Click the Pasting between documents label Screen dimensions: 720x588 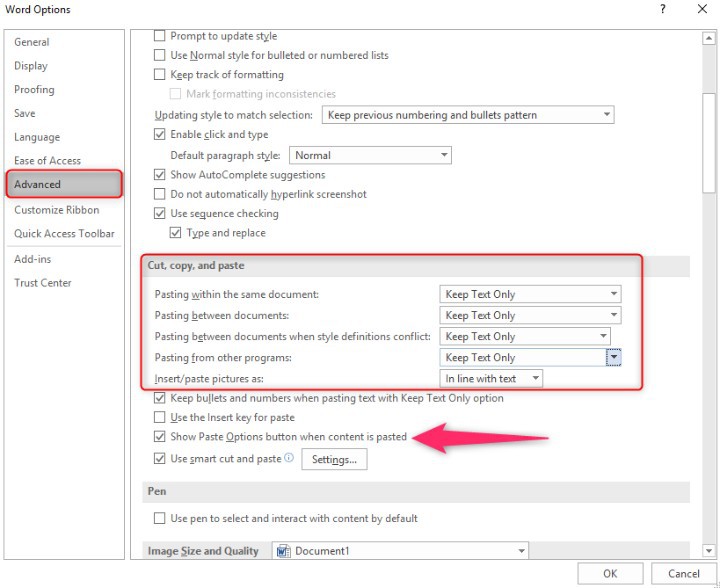pyautogui.click(x=222, y=315)
